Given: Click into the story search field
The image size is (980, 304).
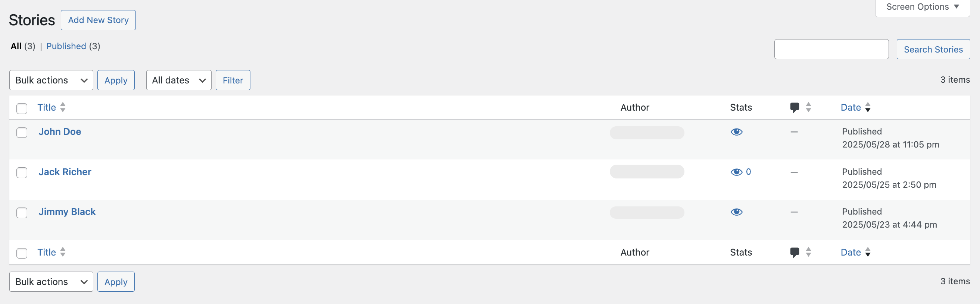Looking at the screenshot, I should 831,50.
